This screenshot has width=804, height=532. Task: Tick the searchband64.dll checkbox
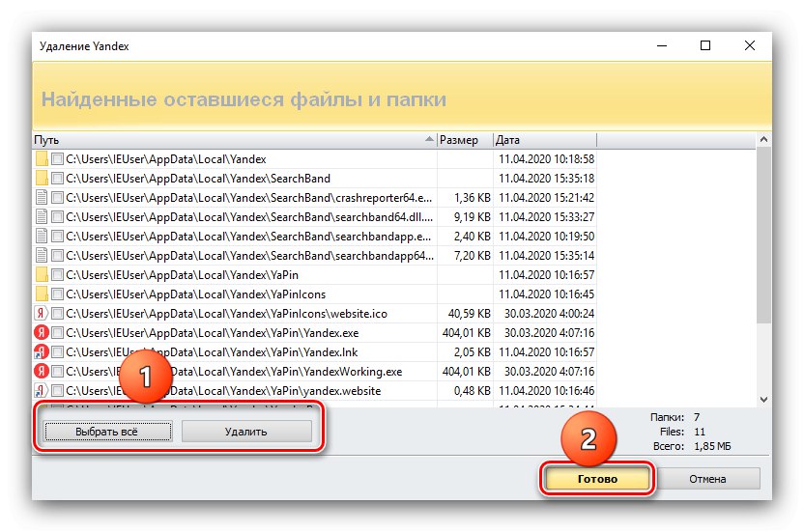pos(57,217)
